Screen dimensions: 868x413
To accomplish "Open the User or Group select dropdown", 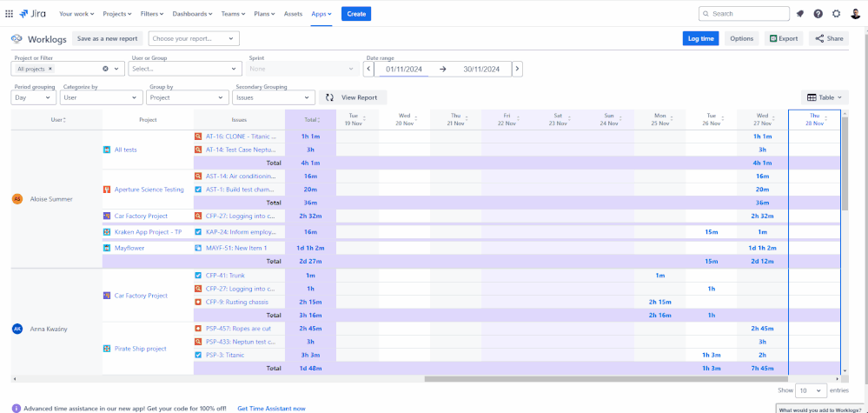I will point(185,69).
